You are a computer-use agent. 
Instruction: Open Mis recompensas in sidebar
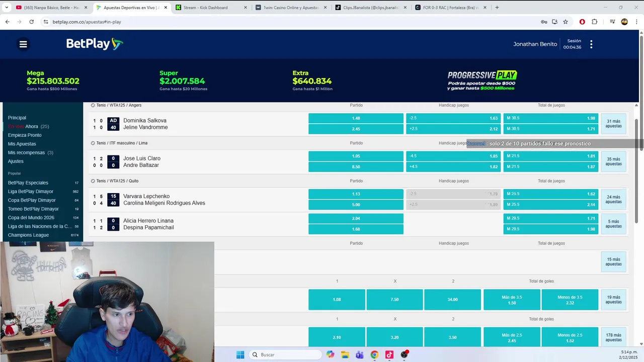click(31, 152)
